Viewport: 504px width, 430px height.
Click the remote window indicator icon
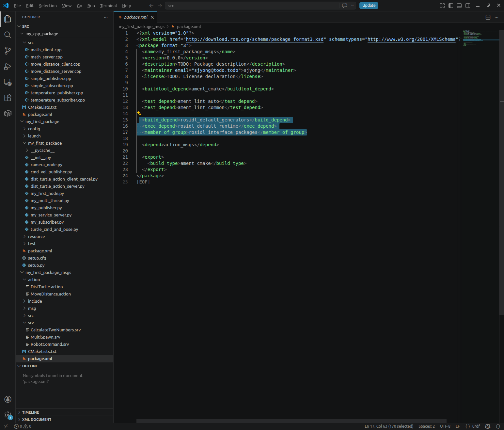pyautogui.click(x=6, y=426)
